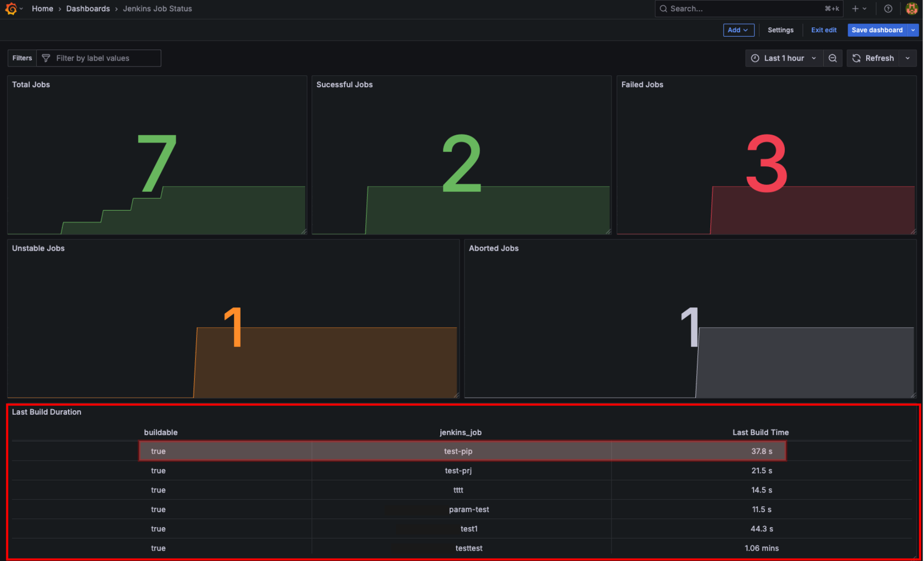
Task: Select the test-prj job cell
Action: click(x=461, y=470)
